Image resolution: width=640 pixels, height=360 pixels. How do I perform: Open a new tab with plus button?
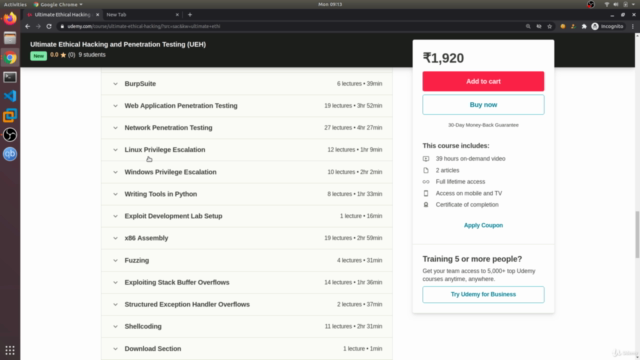(x=190, y=15)
